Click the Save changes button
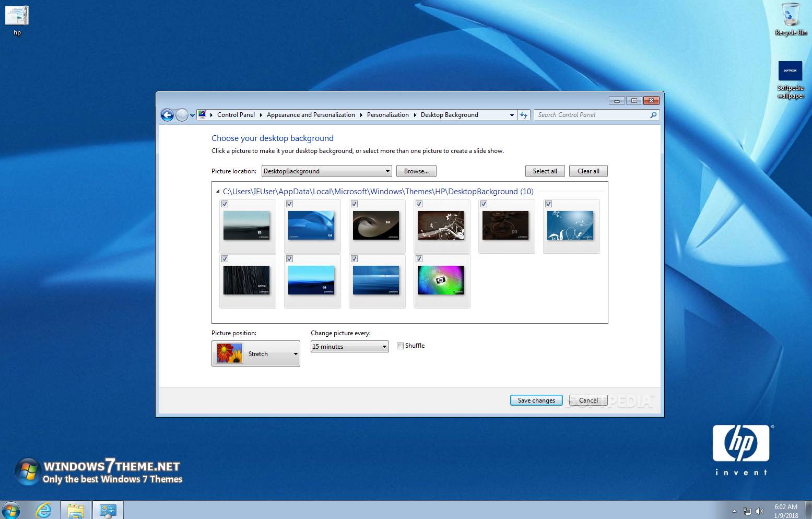The height and width of the screenshot is (519, 812). 536,400
